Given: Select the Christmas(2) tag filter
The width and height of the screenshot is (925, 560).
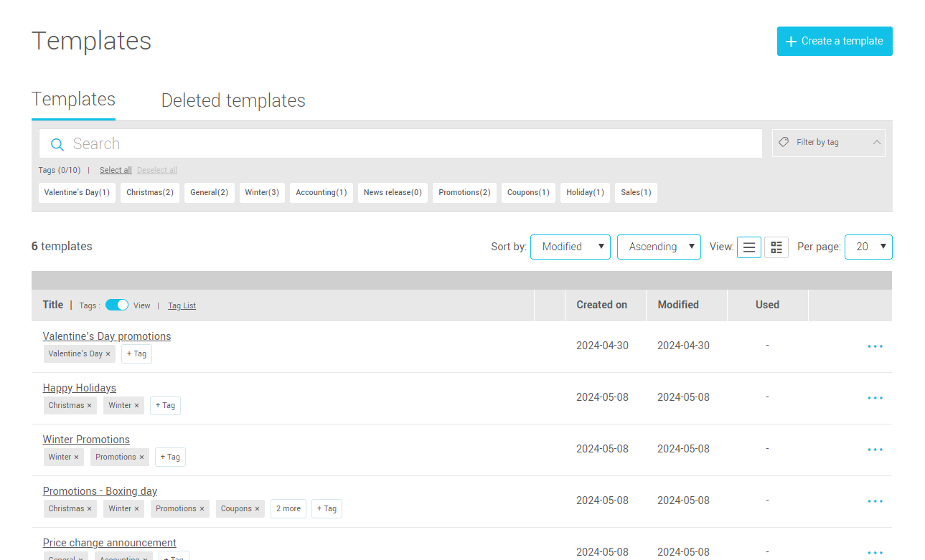Looking at the screenshot, I should (x=149, y=192).
